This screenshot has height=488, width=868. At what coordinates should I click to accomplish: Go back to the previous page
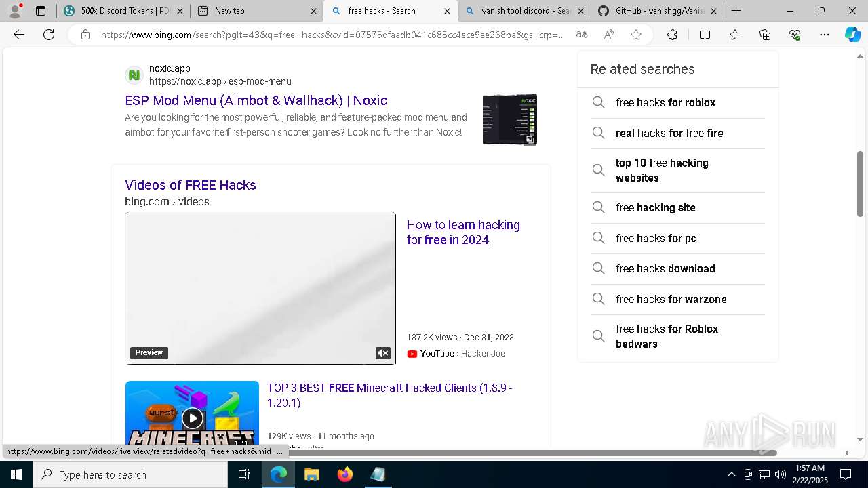(x=19, y=35)
